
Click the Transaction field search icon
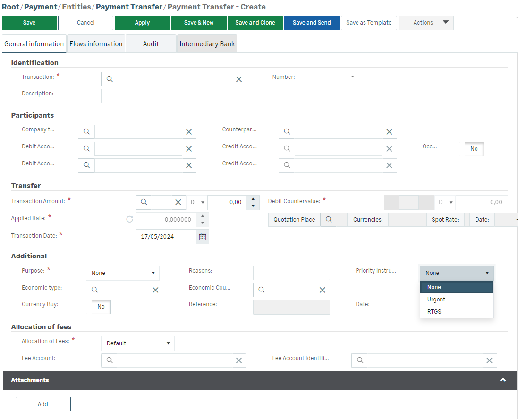[x=110, y=79]
